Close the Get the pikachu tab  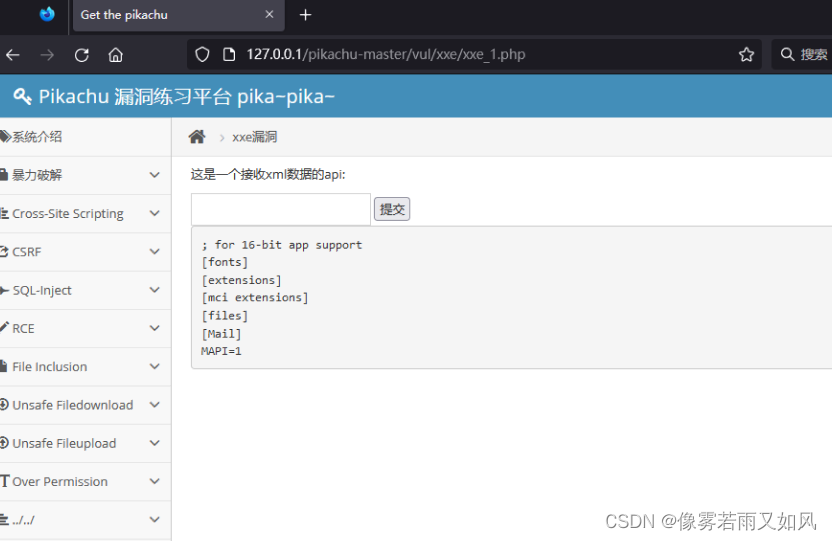click(269, 14)
